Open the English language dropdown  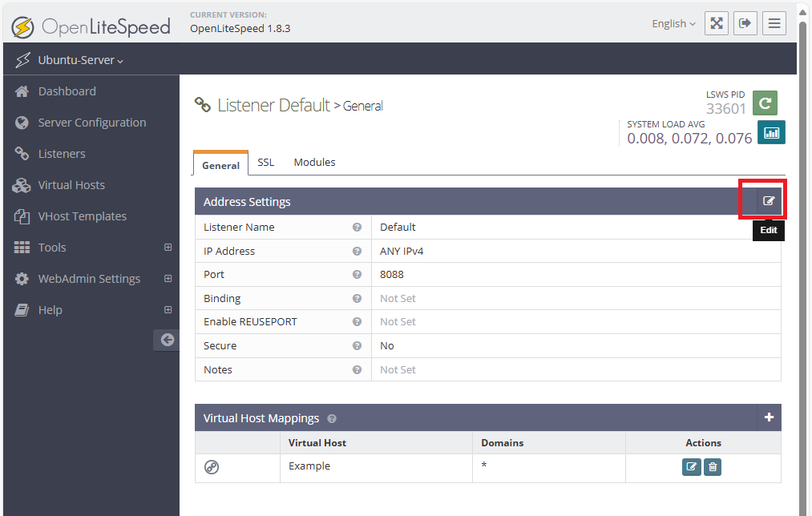pyautogui.click(x=673, y=24)
